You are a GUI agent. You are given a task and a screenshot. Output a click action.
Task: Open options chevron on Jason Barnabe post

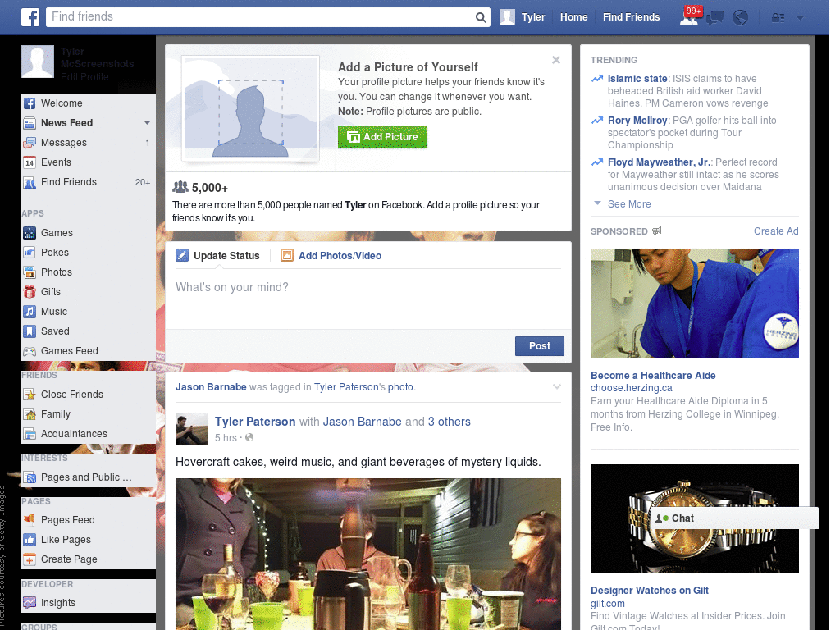point(557,387)
